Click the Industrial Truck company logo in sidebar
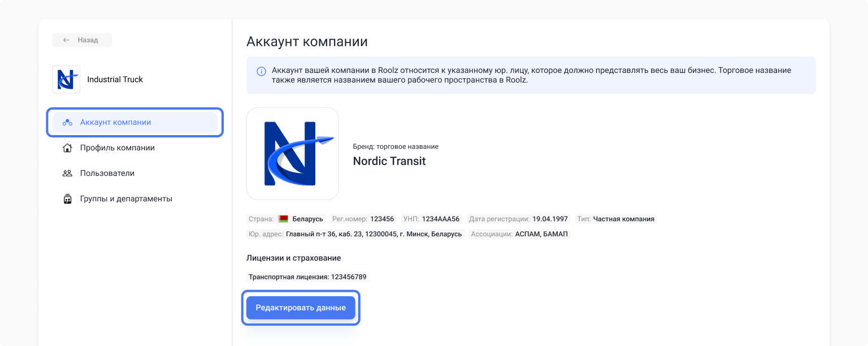868x346 pixels. (x=66, y=79)
